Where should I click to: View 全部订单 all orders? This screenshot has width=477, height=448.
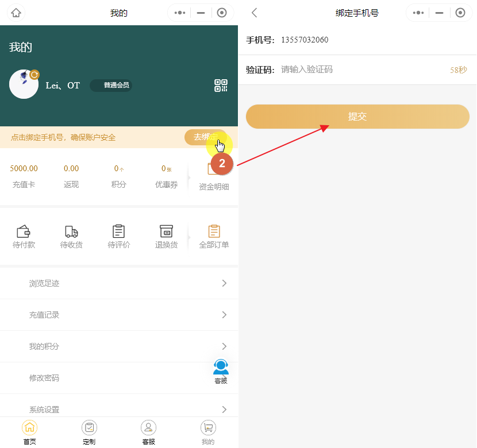click(x=214, y=237)
